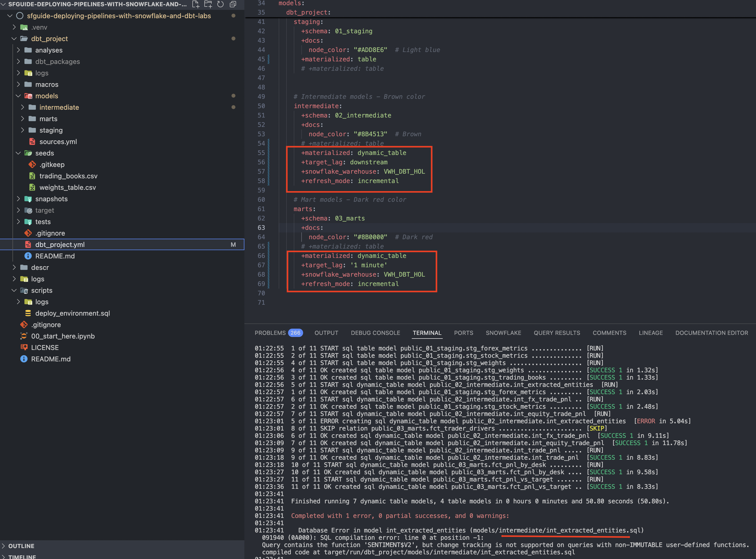Open the 00_start_here.ipynb notebook
This screenshot has width=756, height=559.
[63, 336]
